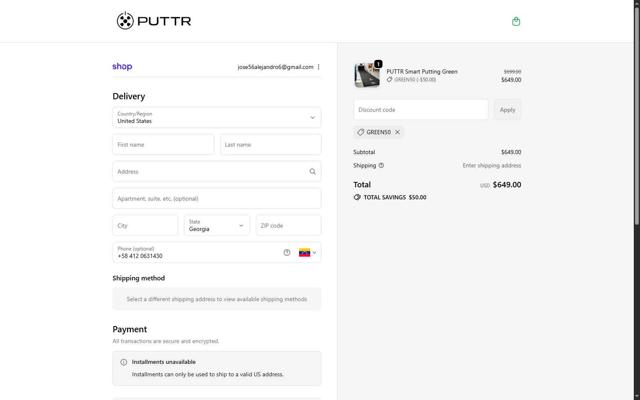This screenshot has width=640, height=400.
Task: Click the phone help question mark icon
Action: [287, 253]
